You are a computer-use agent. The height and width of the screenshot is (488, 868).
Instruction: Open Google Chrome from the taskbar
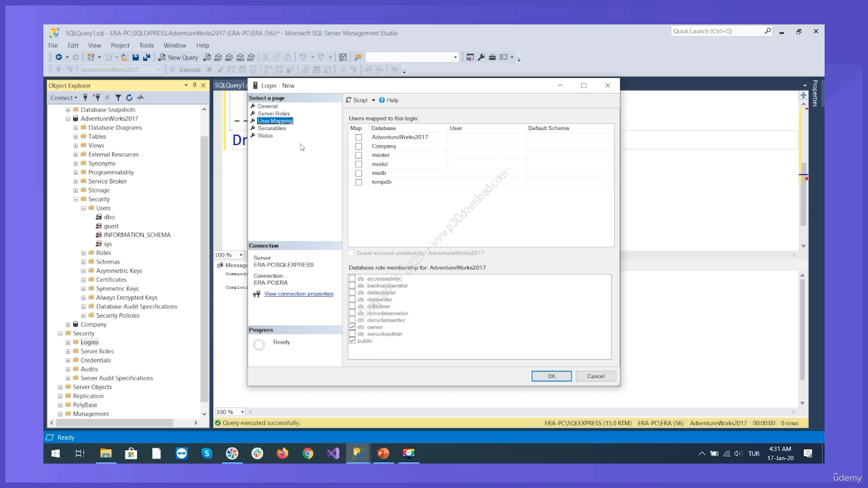point(308,453)
